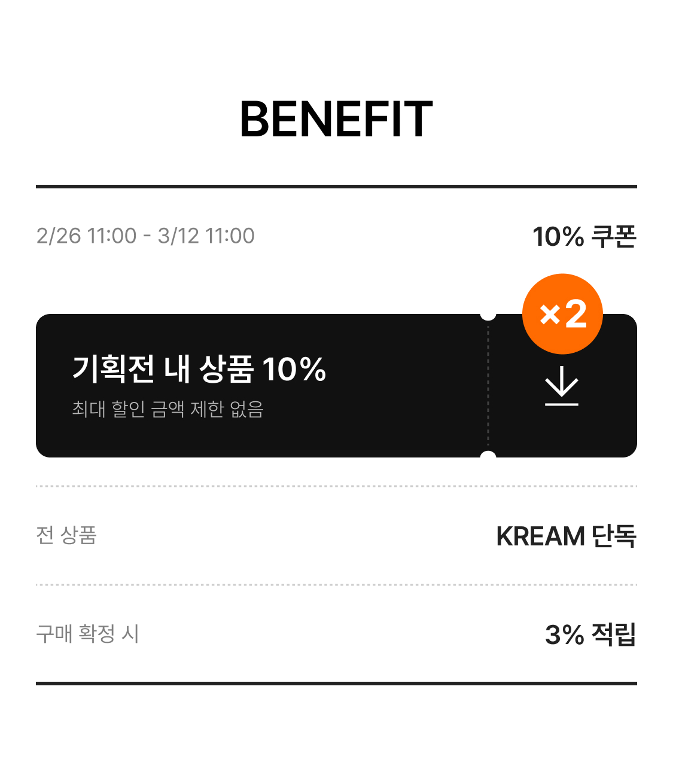This screenshot has height=784, width=673.
Task: Click the 10% in the coupon title
Action: pyautogui.click(x=294, y=369)
